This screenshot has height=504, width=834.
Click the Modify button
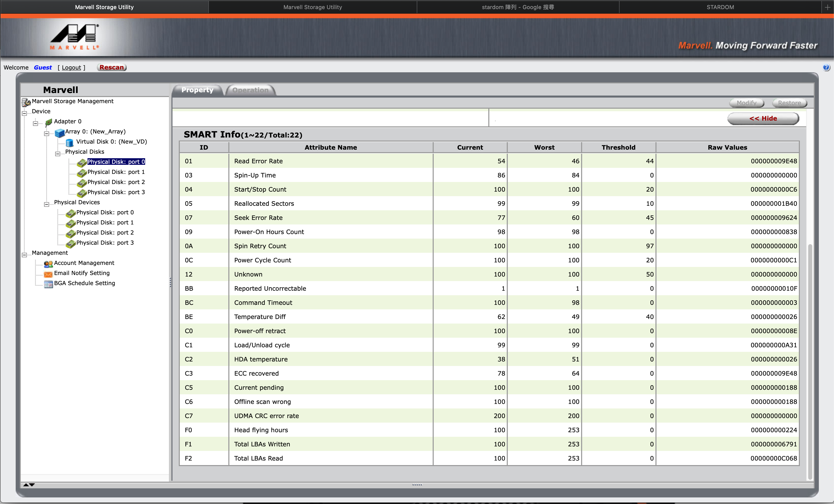746,103
